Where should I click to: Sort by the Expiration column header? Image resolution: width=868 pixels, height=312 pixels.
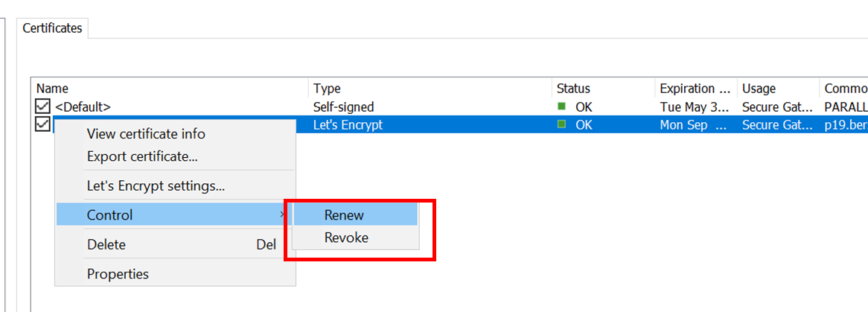(696, 89)
